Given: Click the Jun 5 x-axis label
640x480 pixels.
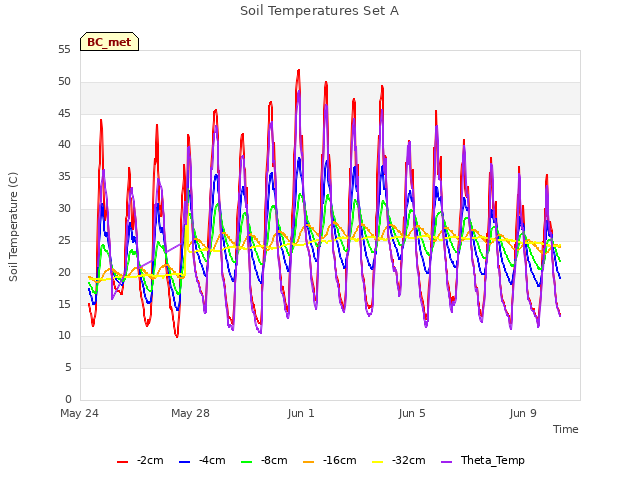Looking at the screenshot, I should [x=412, y=413].
